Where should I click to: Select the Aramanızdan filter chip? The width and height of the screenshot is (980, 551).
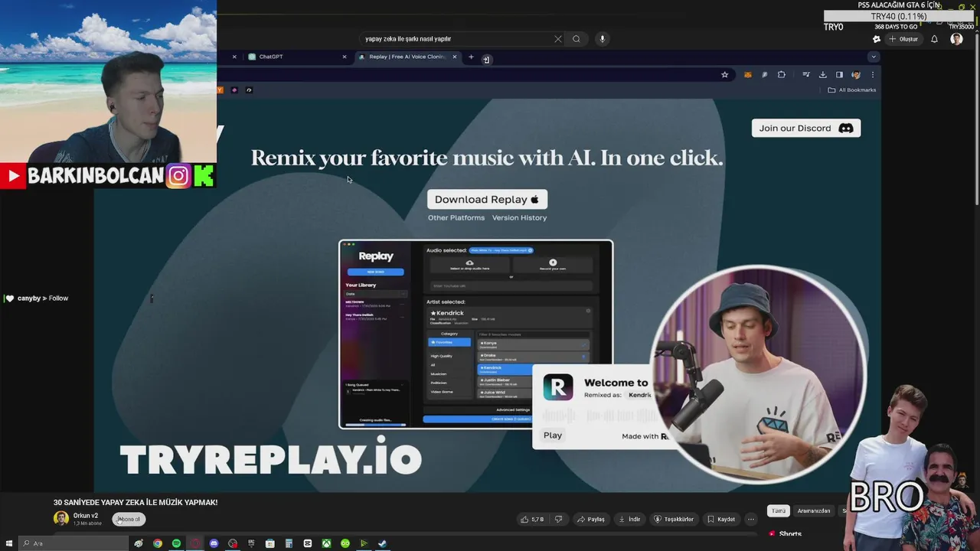pos(814,510)
